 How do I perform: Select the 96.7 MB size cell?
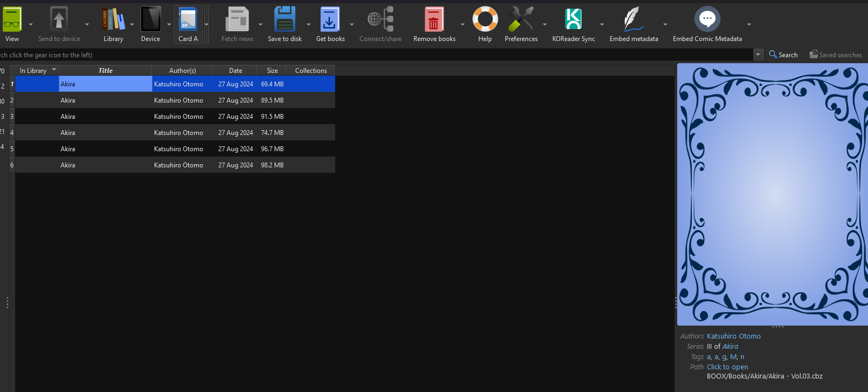(x=272, y=149)
